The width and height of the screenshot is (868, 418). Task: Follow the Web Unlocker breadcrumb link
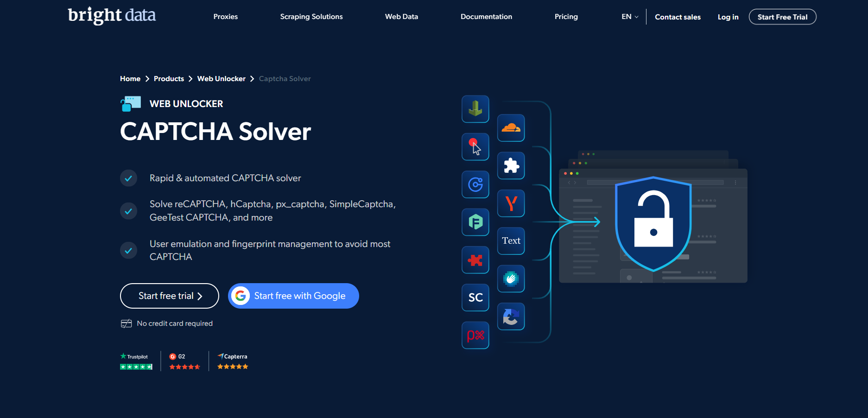click(x=221, y=78)
